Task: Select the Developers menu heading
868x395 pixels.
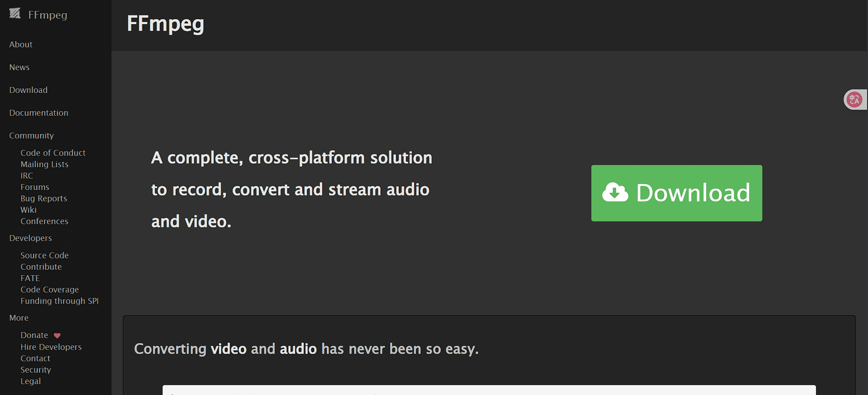Action: (30, 238)
